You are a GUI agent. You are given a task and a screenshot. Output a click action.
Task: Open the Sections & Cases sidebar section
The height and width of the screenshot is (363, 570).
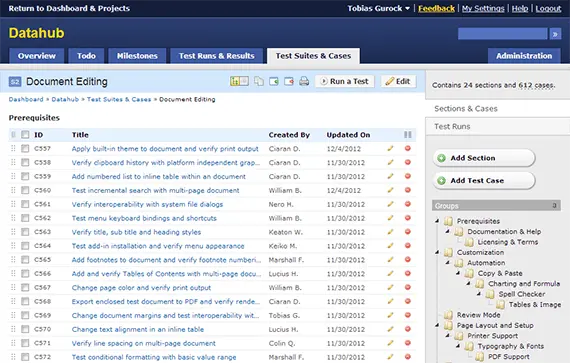(497, 109)
